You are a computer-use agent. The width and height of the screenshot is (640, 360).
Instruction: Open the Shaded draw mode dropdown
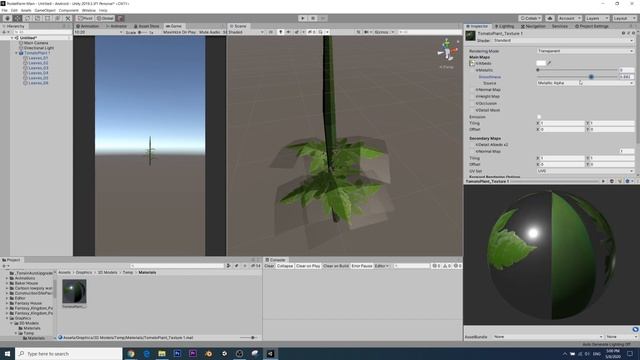246,32
